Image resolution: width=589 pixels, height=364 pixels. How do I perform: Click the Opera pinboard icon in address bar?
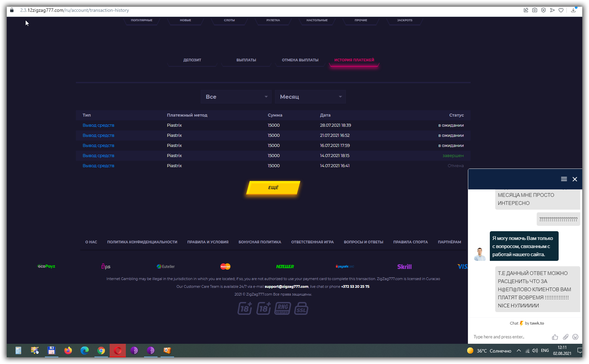point(526,10)
